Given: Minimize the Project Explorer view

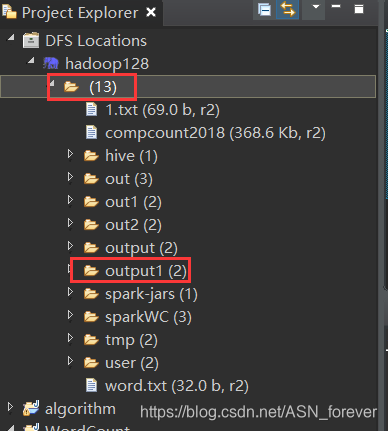Looking at the screenshot, I should tap(336, 6).
